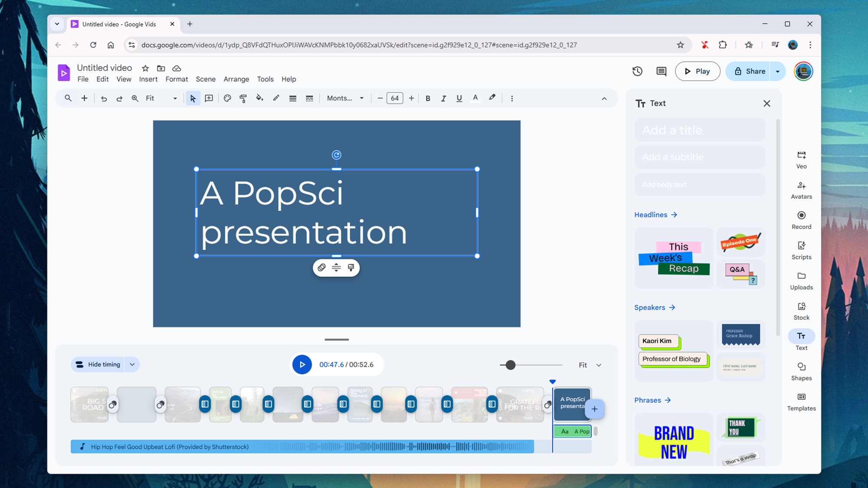This screenshot has width=868, height=488.
Task: Open the Veo panel in the sidebar
Action: (x=801, y=159)
